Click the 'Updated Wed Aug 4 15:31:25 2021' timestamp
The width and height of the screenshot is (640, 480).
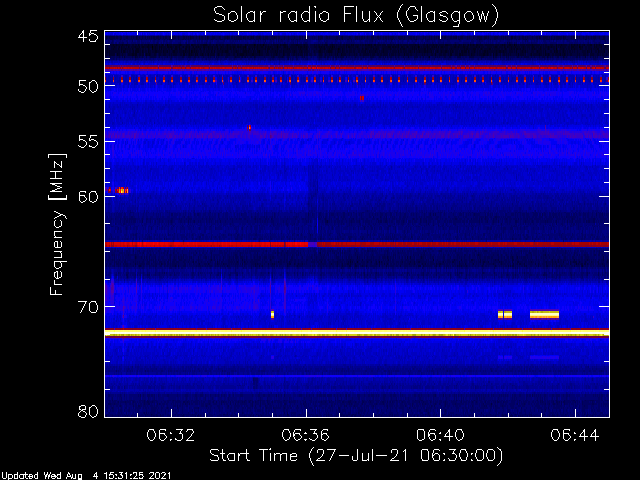[x=86, y=476]
